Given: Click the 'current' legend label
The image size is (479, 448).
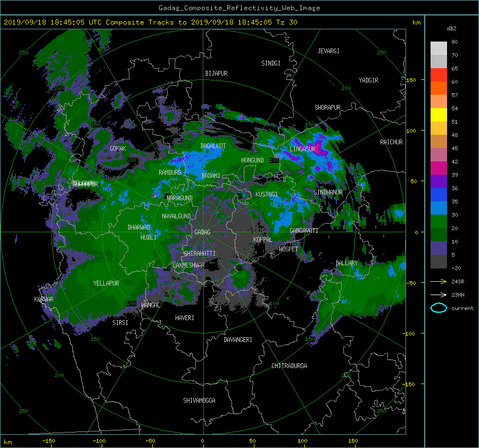Looking at the screenshot, I should click(462, 308).
